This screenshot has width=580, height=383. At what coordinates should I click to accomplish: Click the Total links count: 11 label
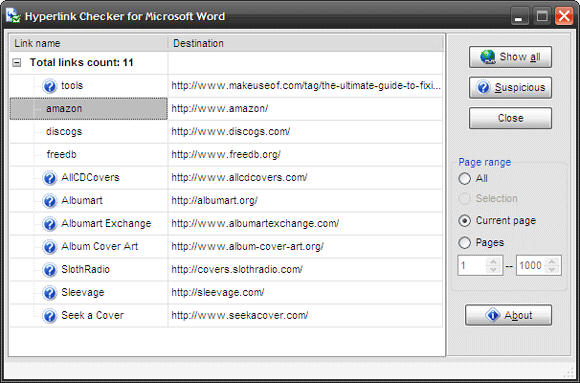click(81, 63)
